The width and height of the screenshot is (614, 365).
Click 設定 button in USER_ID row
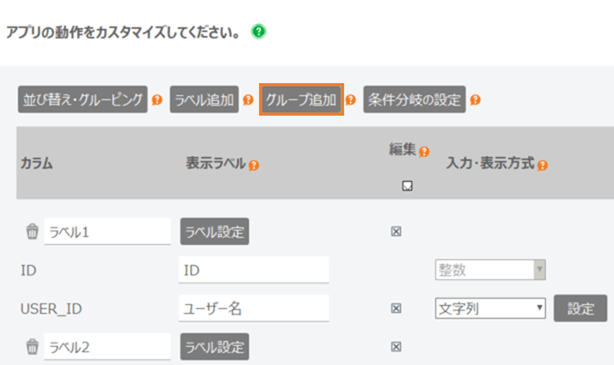pos(580,308)
